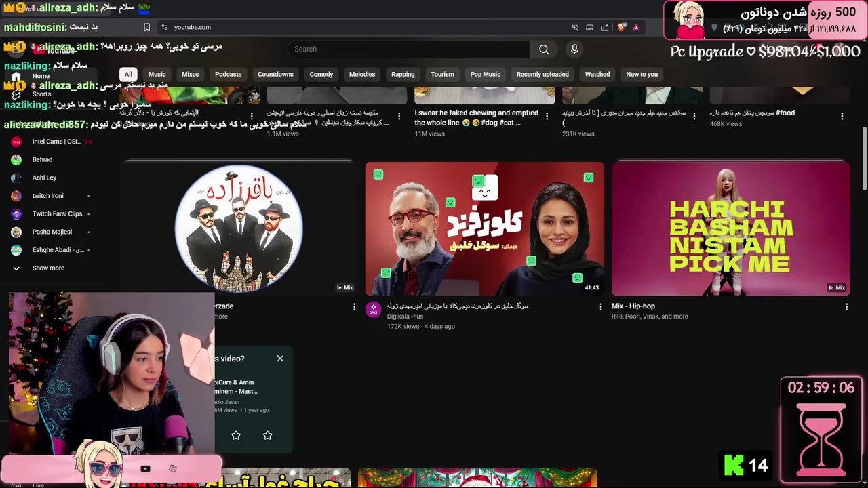Select the Music filter chip
This screenshot has height=488, width=868.
click(x=157, y=74)
